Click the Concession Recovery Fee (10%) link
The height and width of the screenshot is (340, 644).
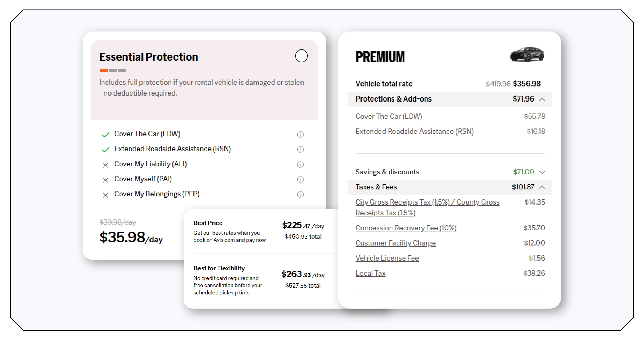click(406, 228)
